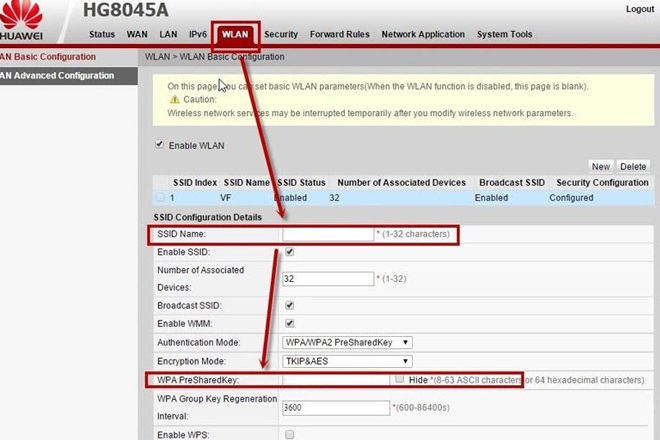Click the Number of Associated Devices column header

[402, 183]
